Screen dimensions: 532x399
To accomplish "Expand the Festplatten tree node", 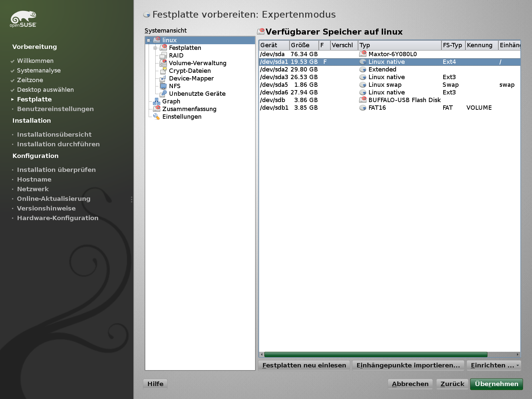I will (155, 48).
